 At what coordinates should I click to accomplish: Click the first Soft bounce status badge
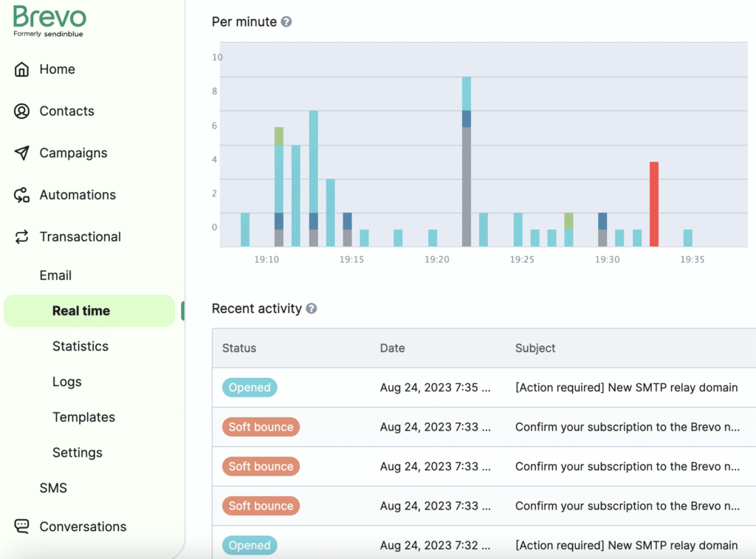[261, 427]
